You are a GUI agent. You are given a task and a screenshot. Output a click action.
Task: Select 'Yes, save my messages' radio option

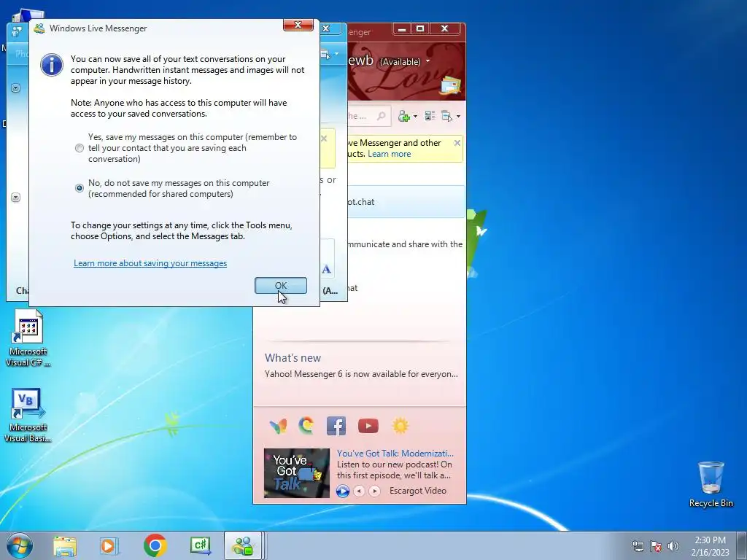80,148
